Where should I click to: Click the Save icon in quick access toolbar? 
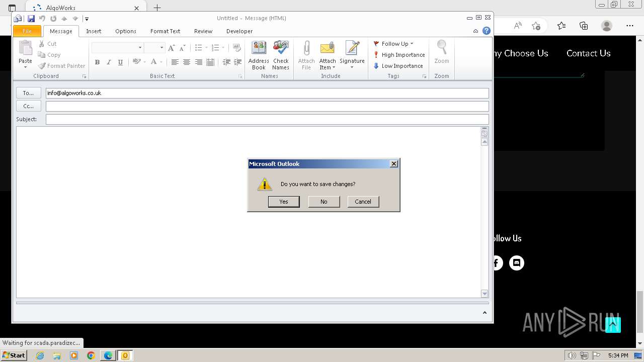click(31, 19)
